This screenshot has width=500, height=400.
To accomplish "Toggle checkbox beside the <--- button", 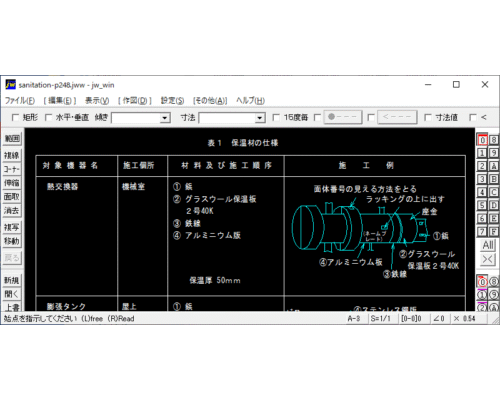I will tap(371, 118).
